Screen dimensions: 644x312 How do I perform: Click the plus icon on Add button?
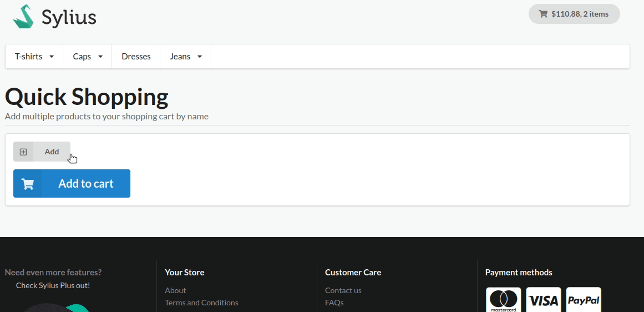23,152
